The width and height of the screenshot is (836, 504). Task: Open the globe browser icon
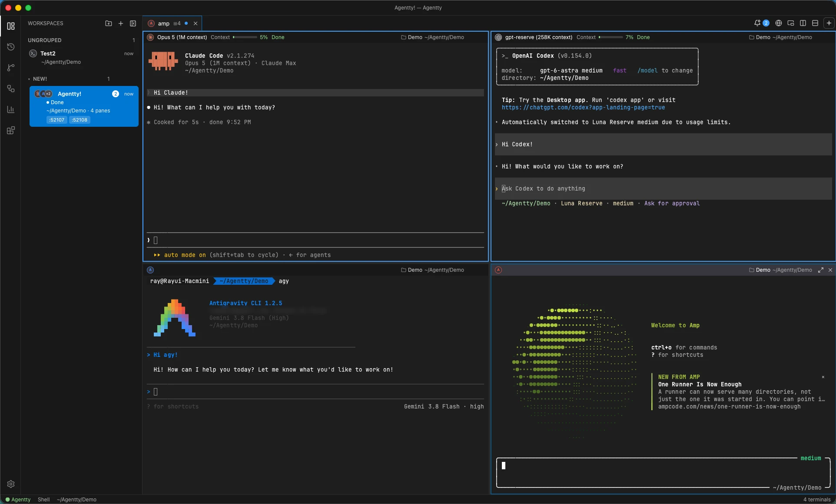click(779, 23)
